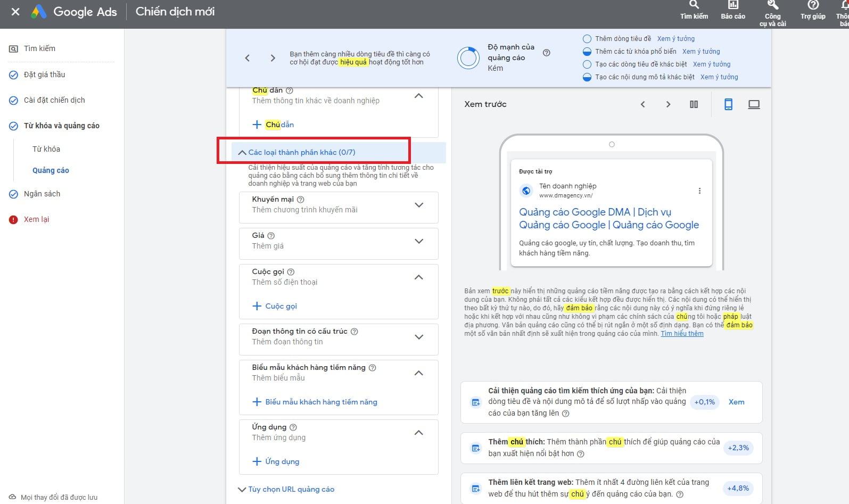This screenshot has height=504, width=849.
Task: Click help icon beside Giá
Action: (x=271, y=236)
